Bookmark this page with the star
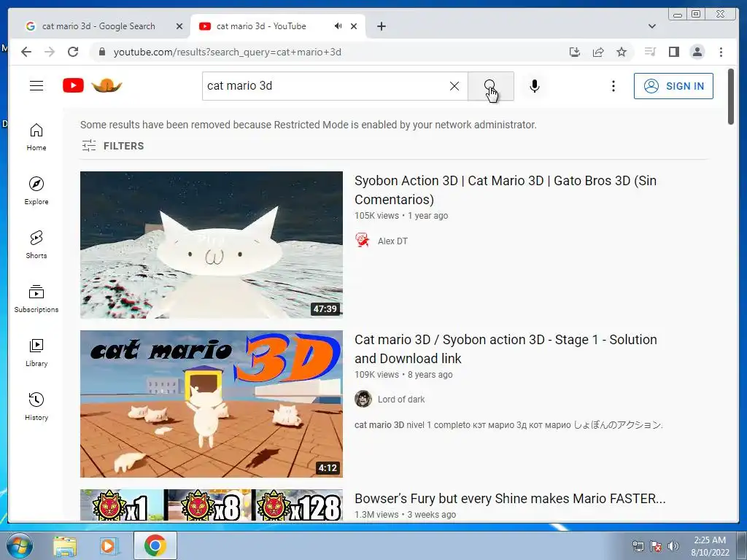747x560 pixels. click(x=622, y=52)
